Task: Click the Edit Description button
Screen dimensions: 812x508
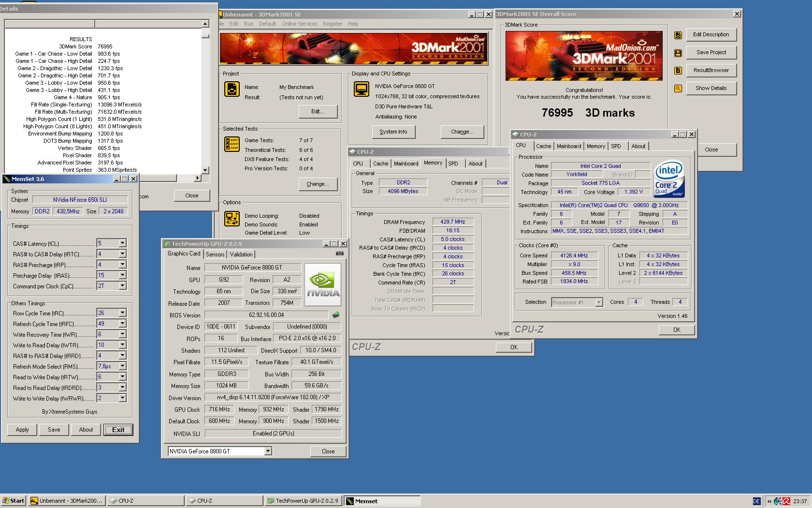Action: [711, 35]
